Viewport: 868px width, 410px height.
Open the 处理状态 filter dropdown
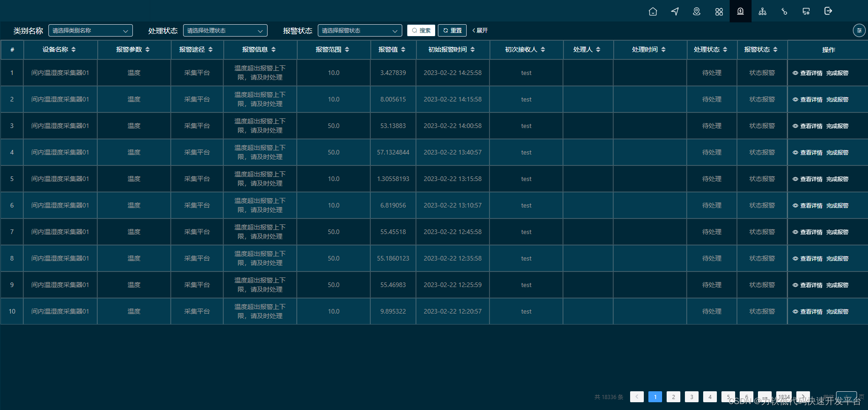(225, 31)
